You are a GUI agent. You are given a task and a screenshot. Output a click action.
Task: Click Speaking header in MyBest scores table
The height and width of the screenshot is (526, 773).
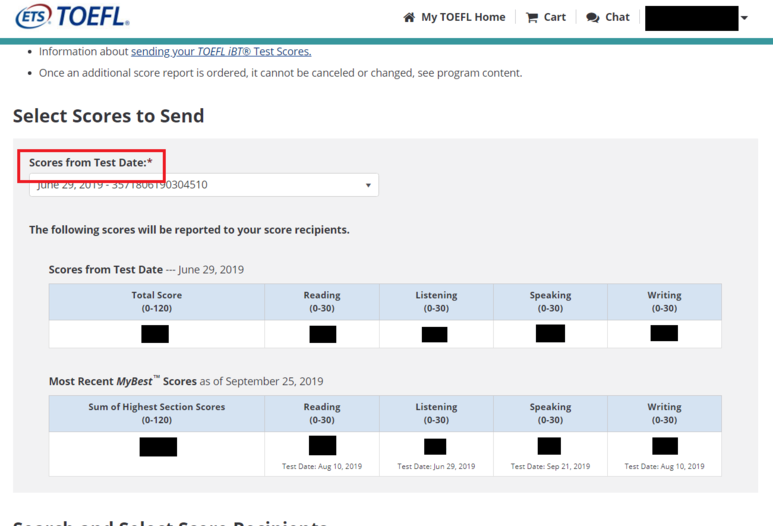pos(550,413)
